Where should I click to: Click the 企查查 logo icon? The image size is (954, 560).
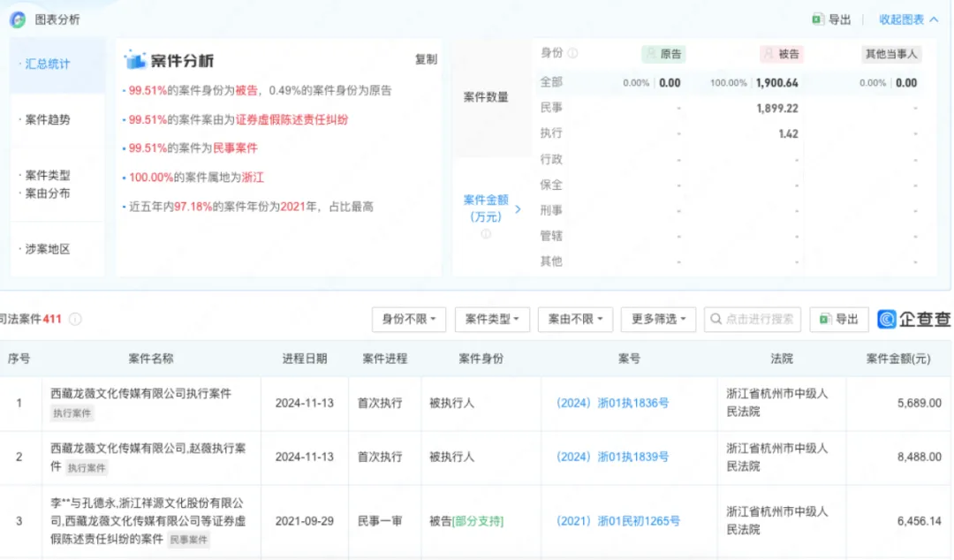coord(887,319)
